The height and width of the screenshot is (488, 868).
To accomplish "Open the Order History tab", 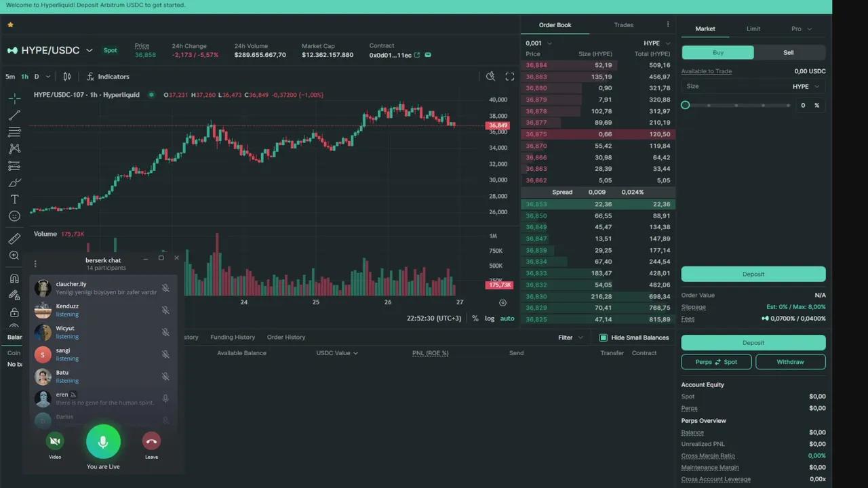I will pos(286,338).
